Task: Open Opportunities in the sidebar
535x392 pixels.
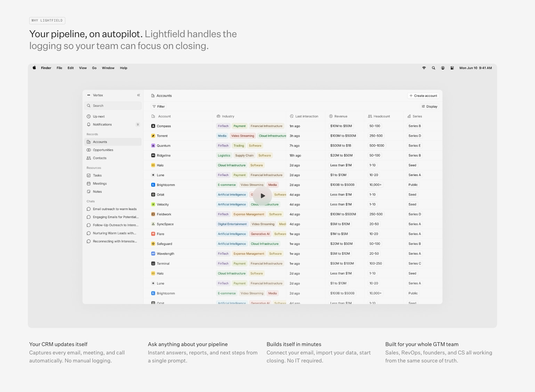Action: (x=113, y=150)
